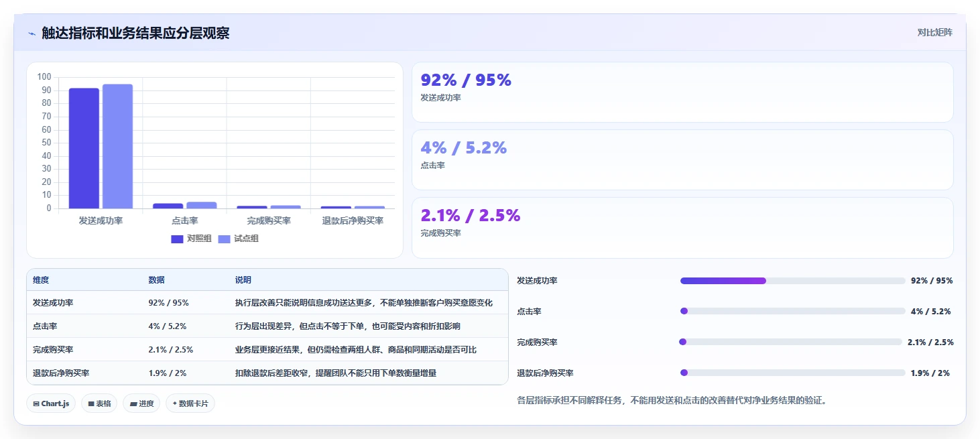Click the 点击率 progress bar

[x=792, y=311]
